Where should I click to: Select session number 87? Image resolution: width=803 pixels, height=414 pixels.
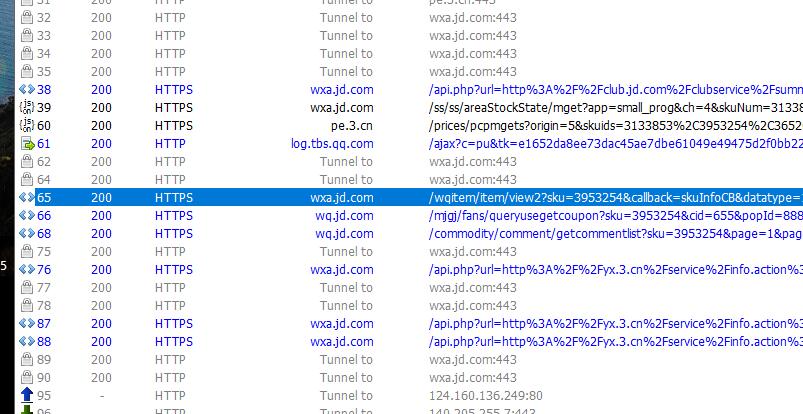(x=44, y=324)
